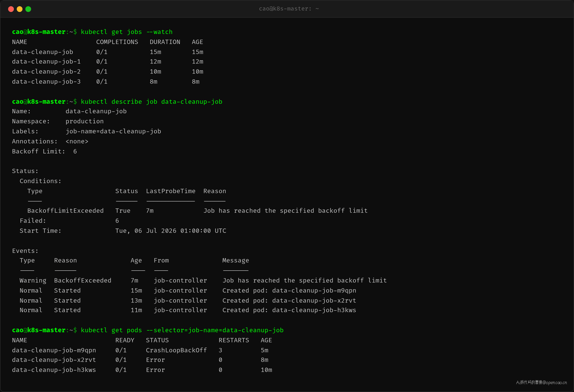Click the pods STATUS column header
574x392 pixels.
157,340
